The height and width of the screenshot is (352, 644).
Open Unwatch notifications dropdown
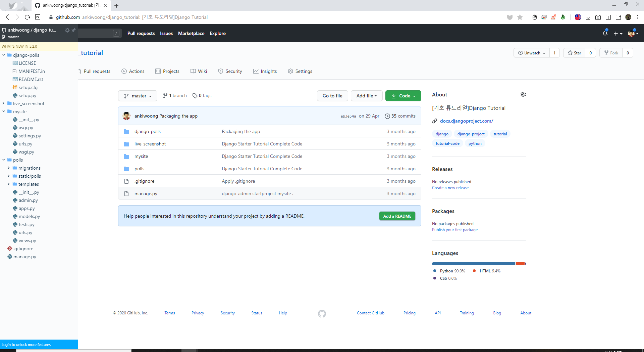coord(532,53)
